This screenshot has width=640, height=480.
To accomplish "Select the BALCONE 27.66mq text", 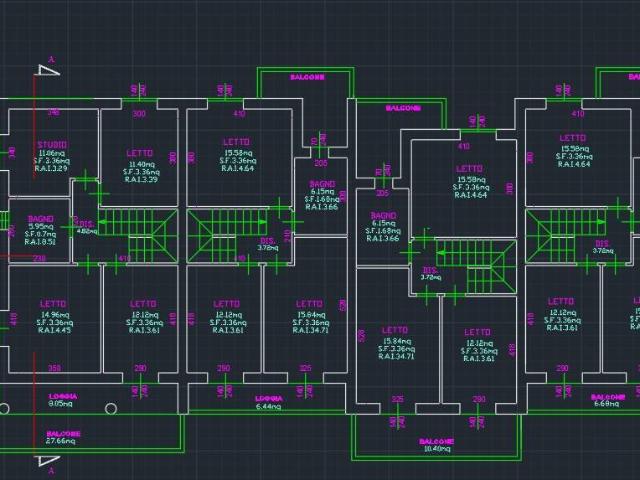I will pyautogui.click(x=63, y=437).
